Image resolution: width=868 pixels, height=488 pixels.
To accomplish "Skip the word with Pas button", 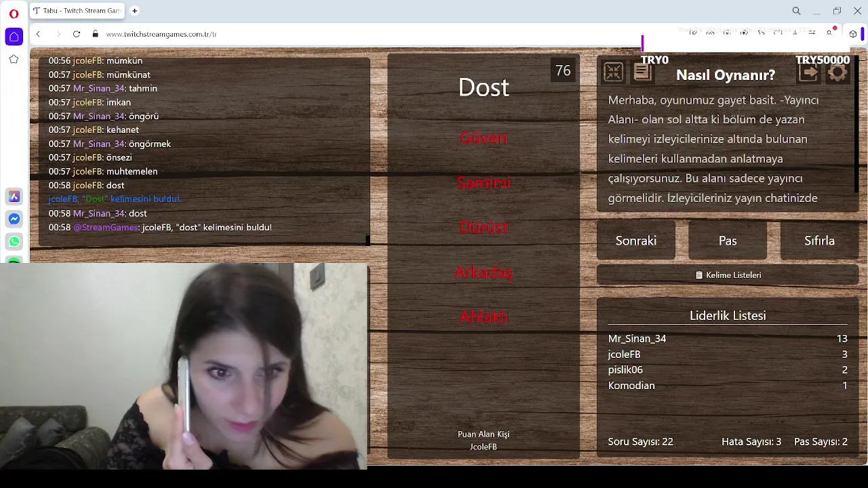I will coord(728,241).
